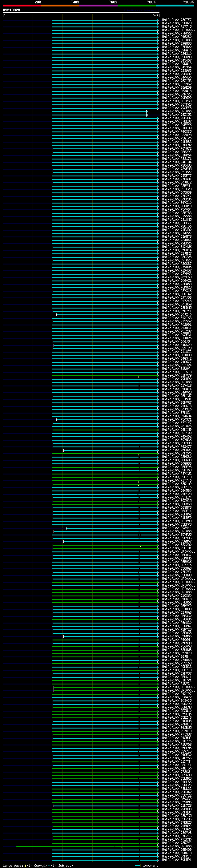Select the UniRef100_P49462 label
The width and height of the screenshot is (197, 868).
(177, 436)
